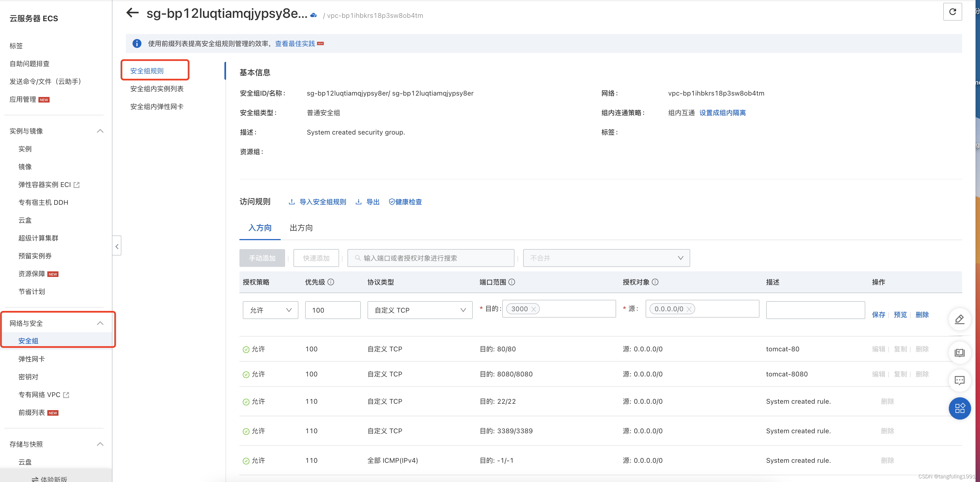Click 删除 on the editing rule row
Viewport: 980px width, 482px height.
coord(922,315)
